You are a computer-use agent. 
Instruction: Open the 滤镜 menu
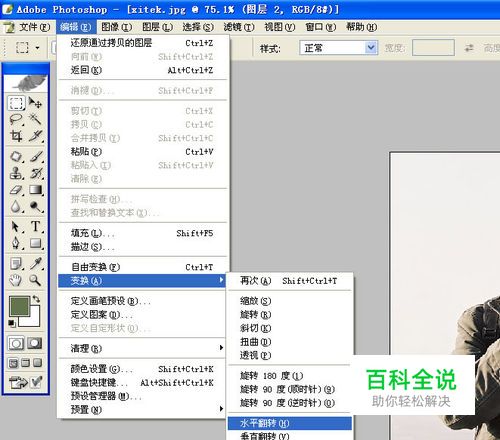point(239,27)
